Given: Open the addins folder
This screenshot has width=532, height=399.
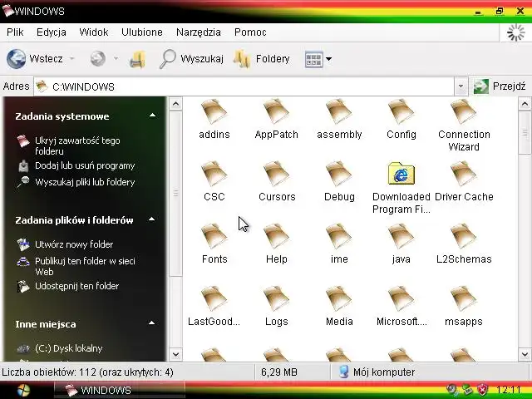Looking at the screenshot, I should point(214,119).
